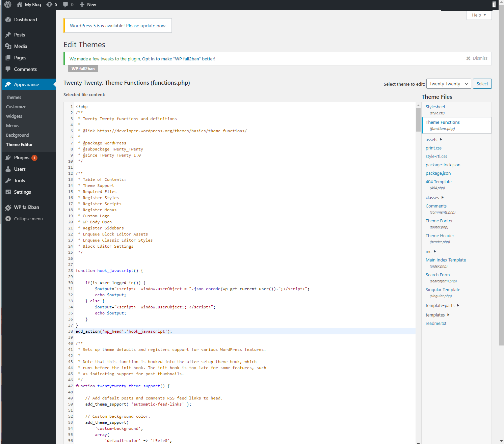Click the plus New icon

coord(82,4)
